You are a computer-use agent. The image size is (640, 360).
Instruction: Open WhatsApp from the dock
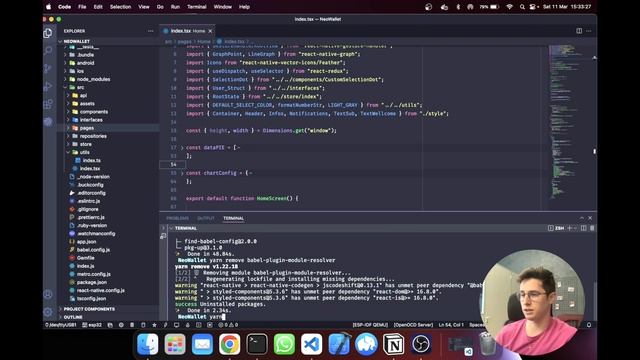point(284,344)
